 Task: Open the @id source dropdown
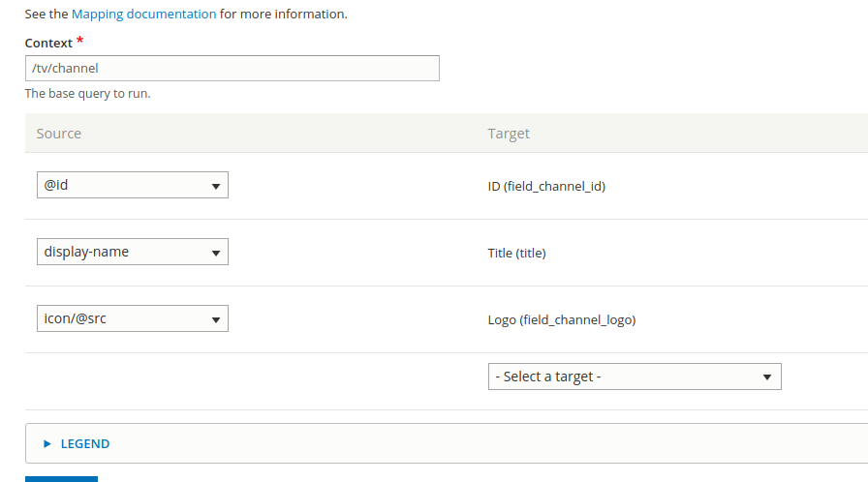(132, 185)
